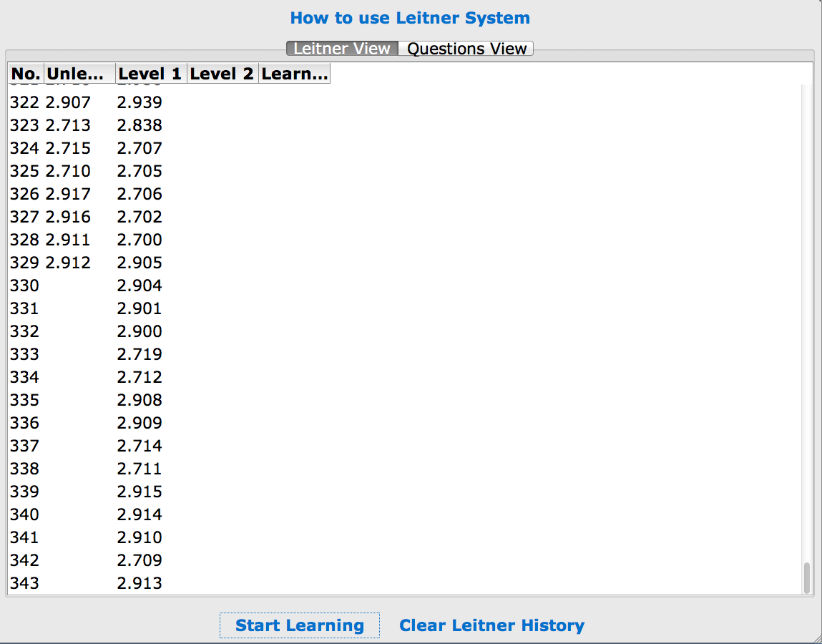Click the 2.714 Level 1 value

pyautogui.click(x=140, y=446)
